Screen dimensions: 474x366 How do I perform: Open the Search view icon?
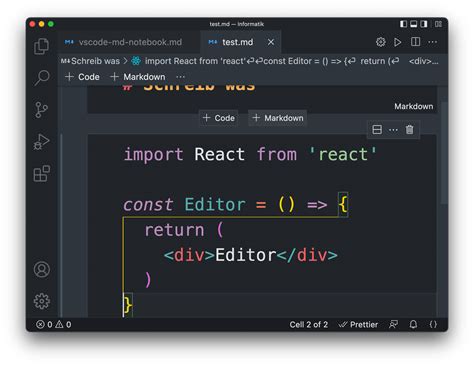(42, 78)
